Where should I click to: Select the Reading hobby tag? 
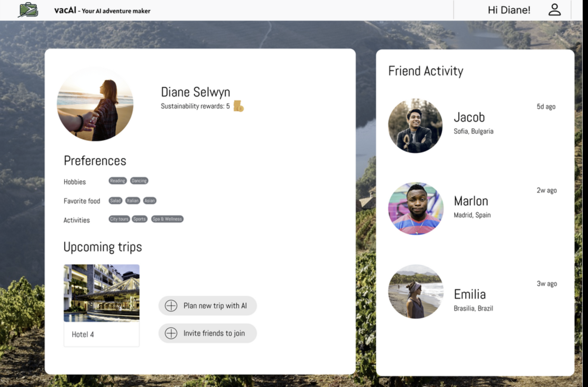point(118,181)
